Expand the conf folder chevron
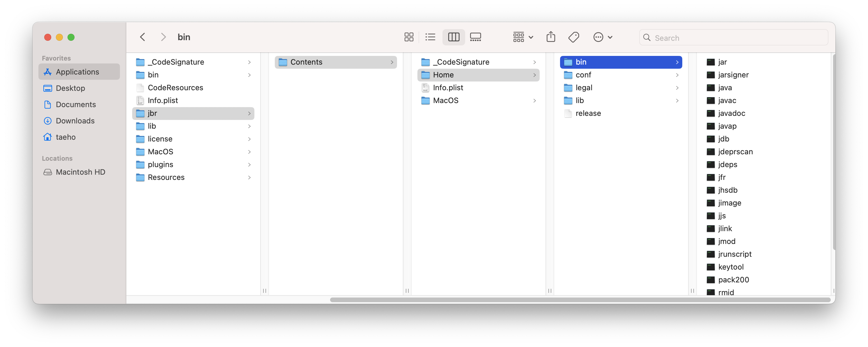The image size is (868, 347). tap(677, 75)
